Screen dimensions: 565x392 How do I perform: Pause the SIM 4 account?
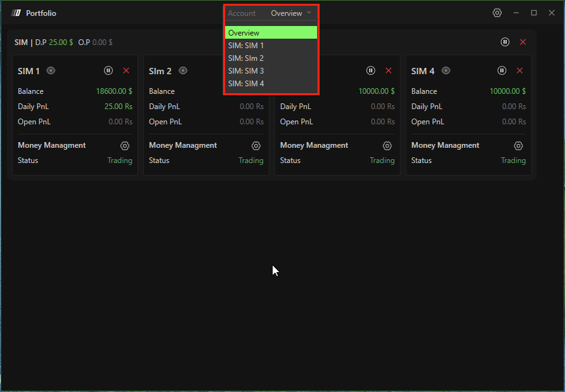502,71
